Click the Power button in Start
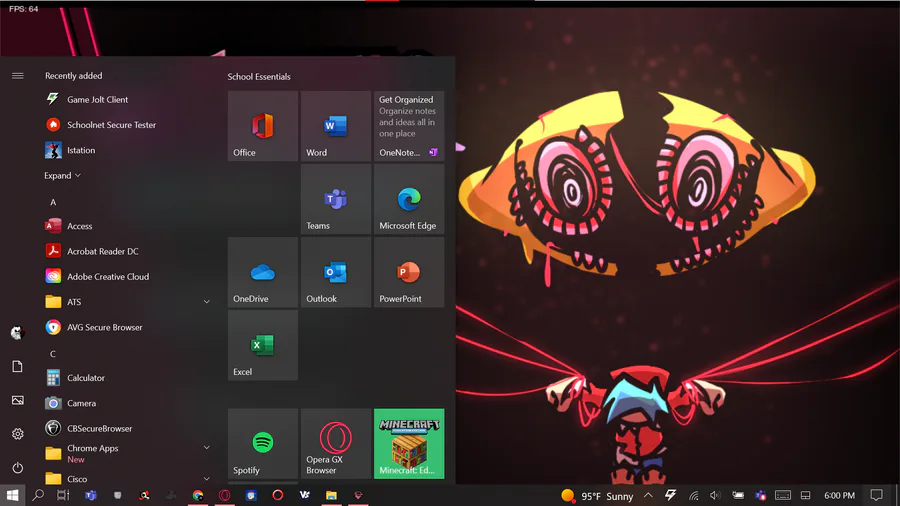900x506 pixels. pos(18,468)
